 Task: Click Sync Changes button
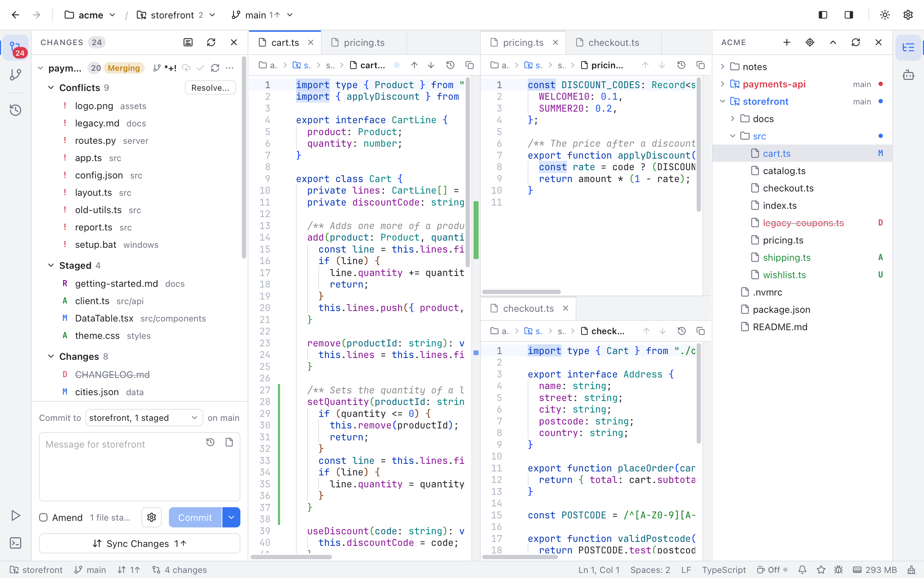tap(140, 543)
